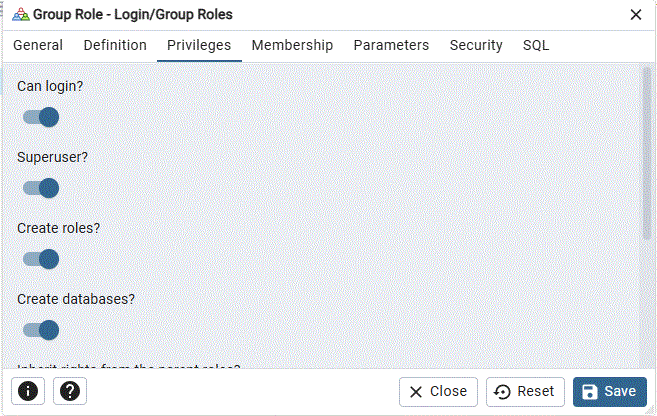Disable the Superuser switch
This screenshot has width=657, height=416.
tap(41, 189)
